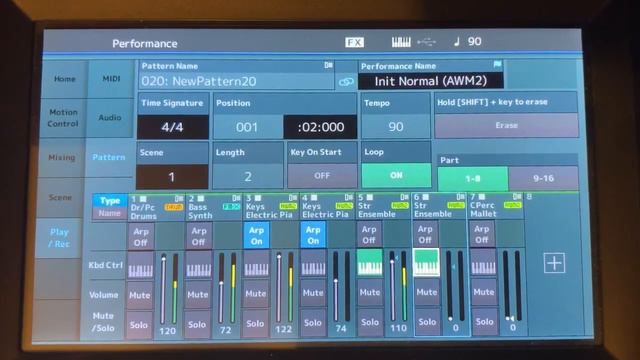This screenshot has width=640, height=360.
Task: Switch to the MIDI sub-tab
Action: [x=111, y=78]
